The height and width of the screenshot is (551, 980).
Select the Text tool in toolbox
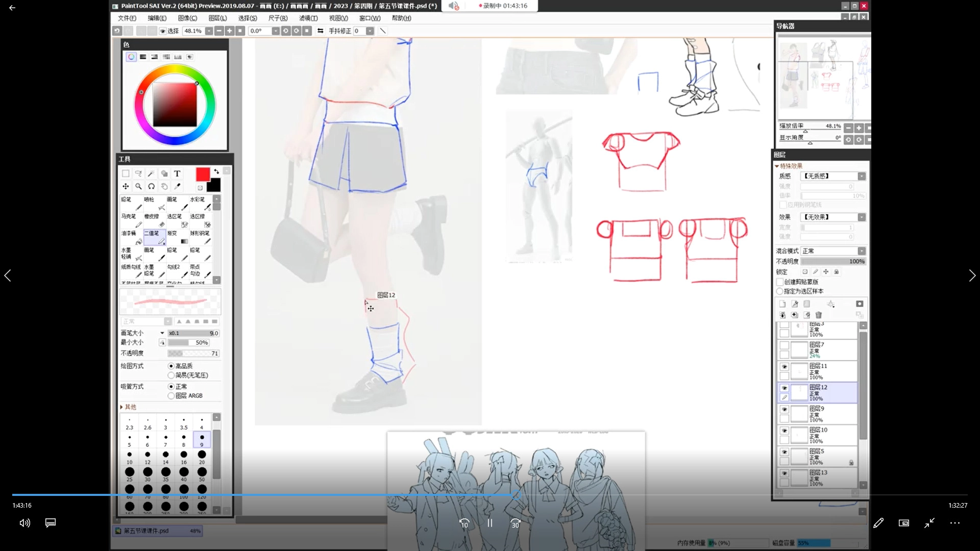177,173
